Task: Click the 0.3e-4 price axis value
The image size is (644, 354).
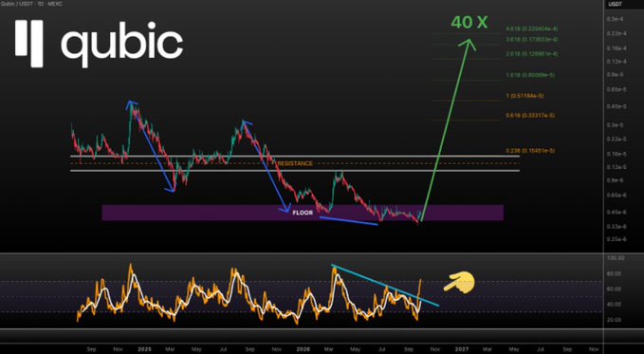Action: [x=615, y=19]
